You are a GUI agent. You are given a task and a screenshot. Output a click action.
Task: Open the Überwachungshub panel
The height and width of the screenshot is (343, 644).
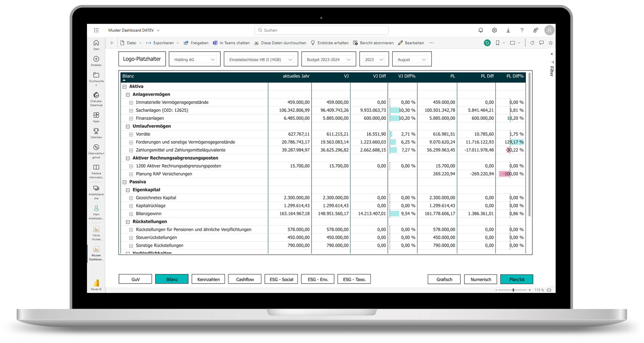point(96,148)
